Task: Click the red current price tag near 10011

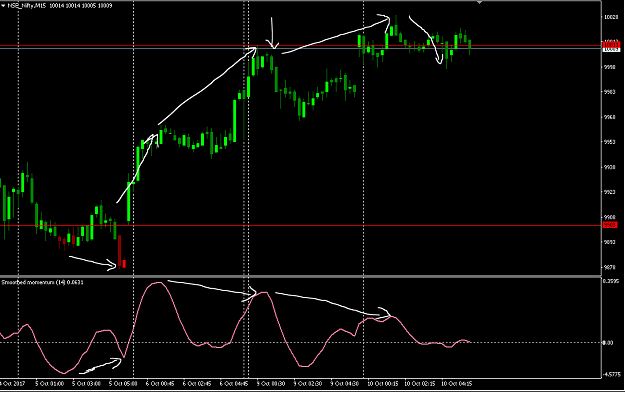Action: (x=611, y=44)
